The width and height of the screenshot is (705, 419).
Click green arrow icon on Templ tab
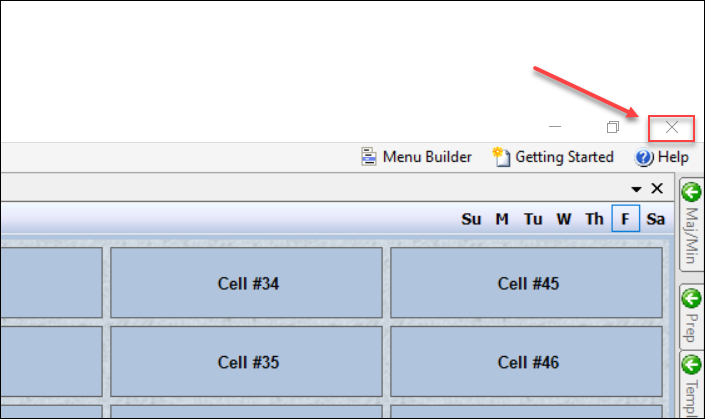(x=692, y=364)
